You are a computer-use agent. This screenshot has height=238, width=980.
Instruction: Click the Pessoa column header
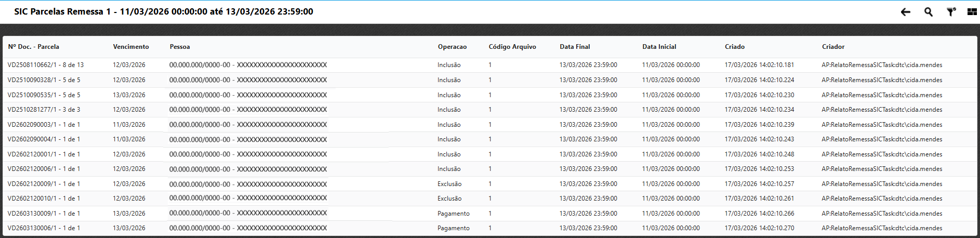coord(179,47)
